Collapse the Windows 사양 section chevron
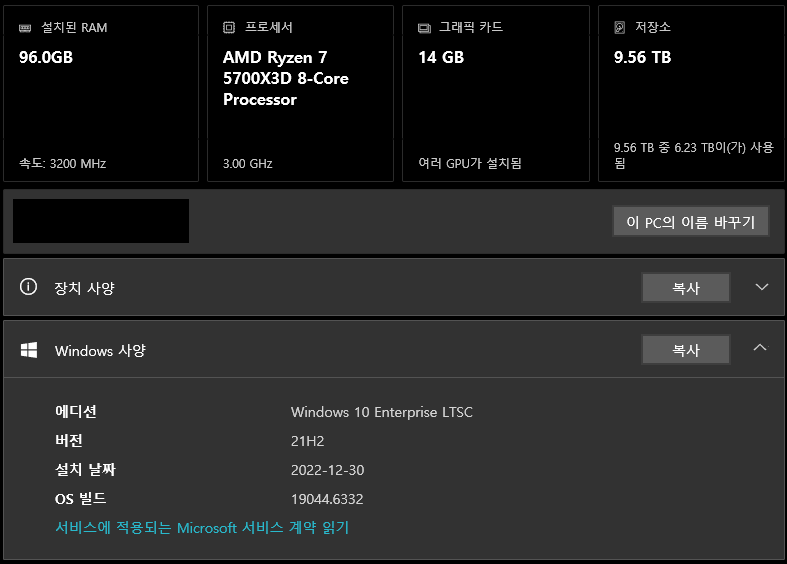The width and height of the screenshot is (787, 564). [x=760, y=349]
